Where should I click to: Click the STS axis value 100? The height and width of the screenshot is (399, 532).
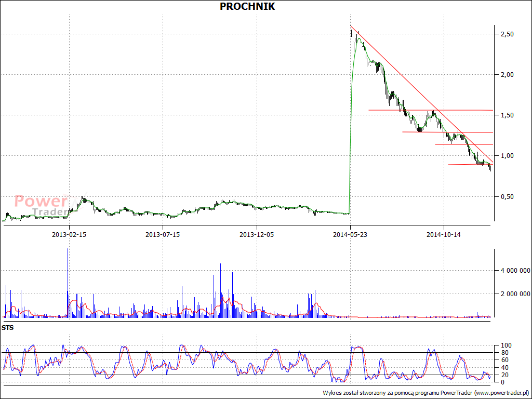tap(505, 345)
